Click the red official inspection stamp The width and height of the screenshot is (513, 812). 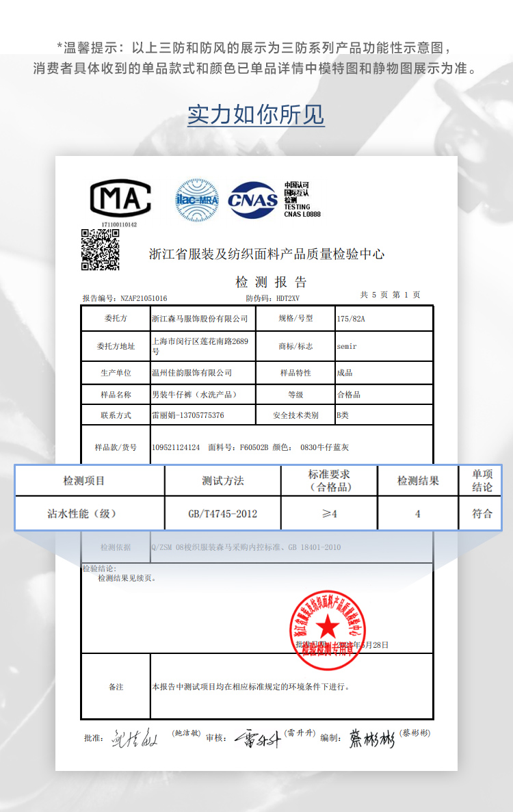tap(327, 631)
